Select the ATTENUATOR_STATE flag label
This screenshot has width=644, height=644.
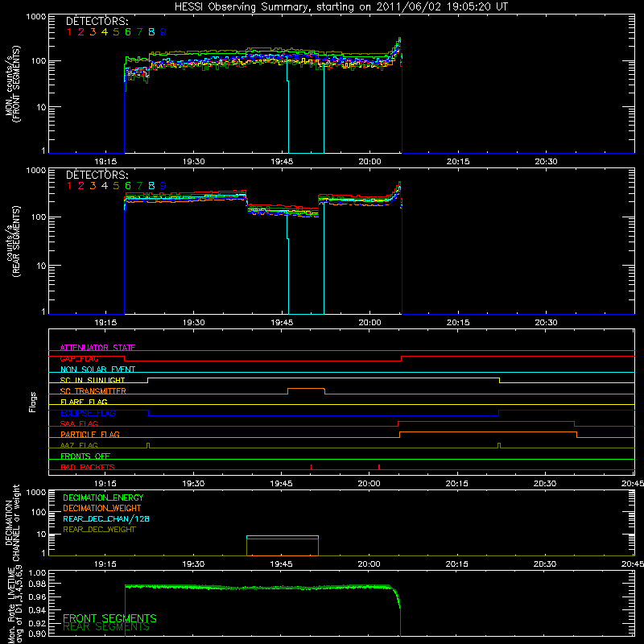[97, 348]
